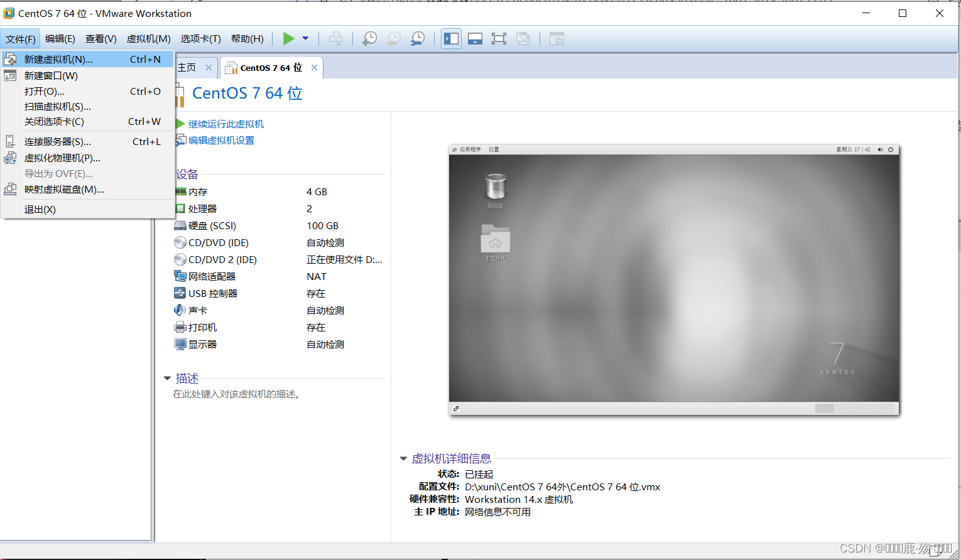Click the USB 控制器 icon
This screenshot has width=961, height=560.
click(x=180, y=293)
